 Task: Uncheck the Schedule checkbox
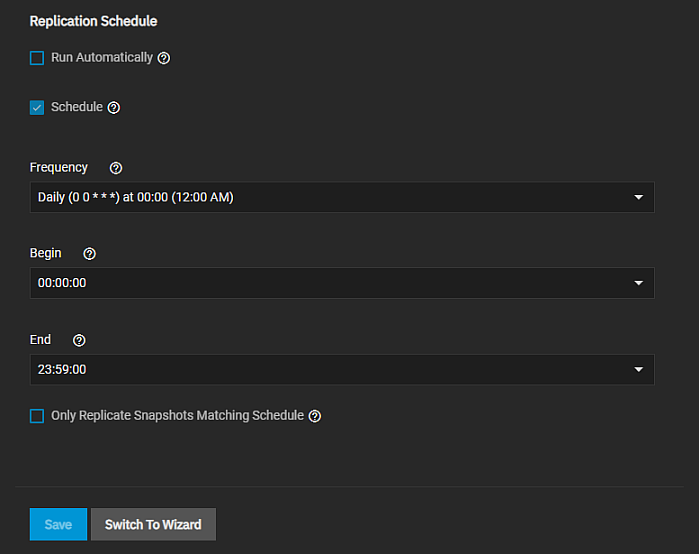37,108
